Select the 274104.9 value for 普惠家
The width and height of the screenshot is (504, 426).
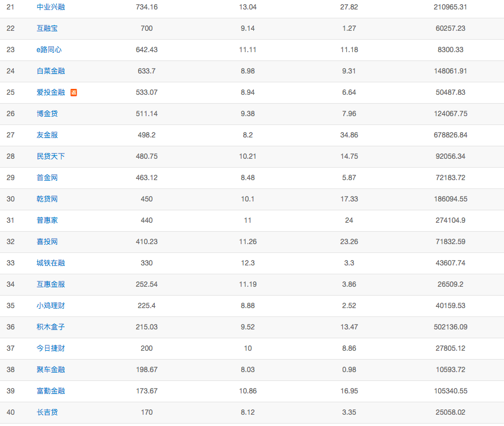450,220
